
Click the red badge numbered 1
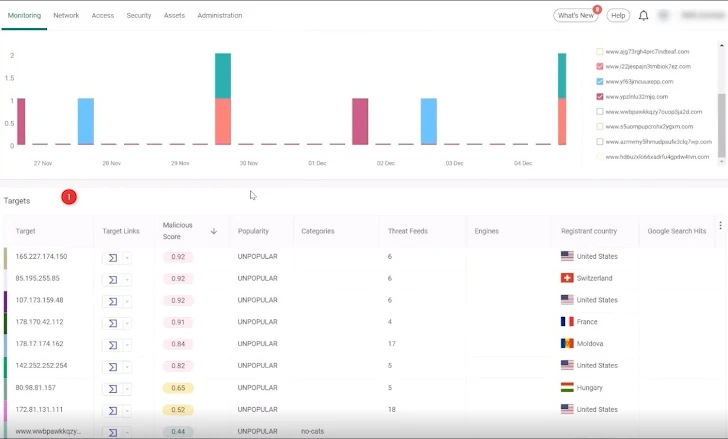coord(69,197)
